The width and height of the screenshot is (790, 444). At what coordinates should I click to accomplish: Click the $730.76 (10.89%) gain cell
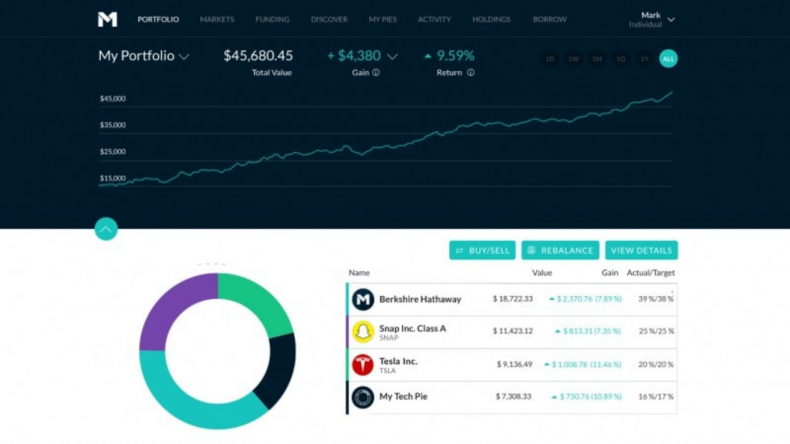(x=586, y=397)
